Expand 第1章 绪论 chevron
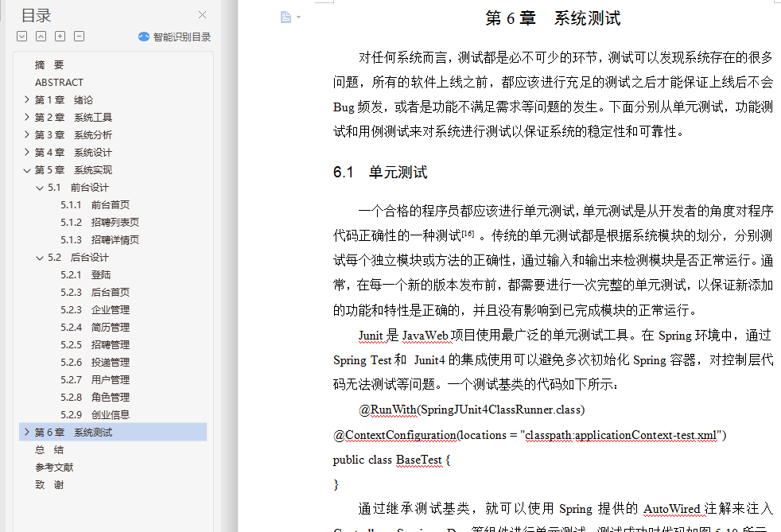This screenshot has width=781, height=532. (x=27, y=99)
